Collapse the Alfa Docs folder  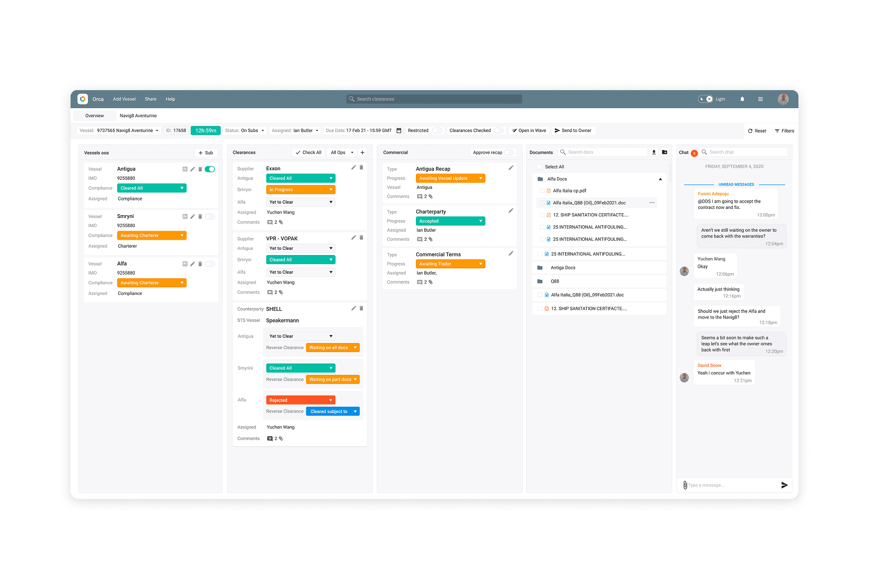pyautogui.click(x=660, y=179)
